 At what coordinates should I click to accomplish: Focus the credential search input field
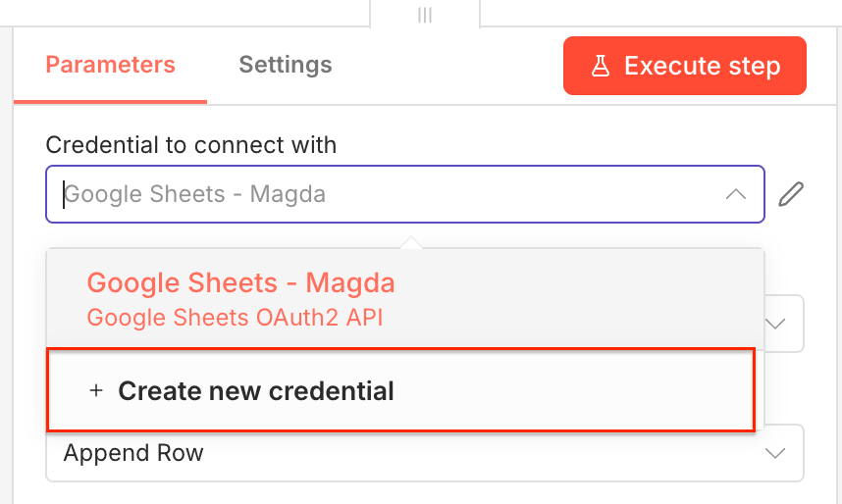[x=393, y=194]
